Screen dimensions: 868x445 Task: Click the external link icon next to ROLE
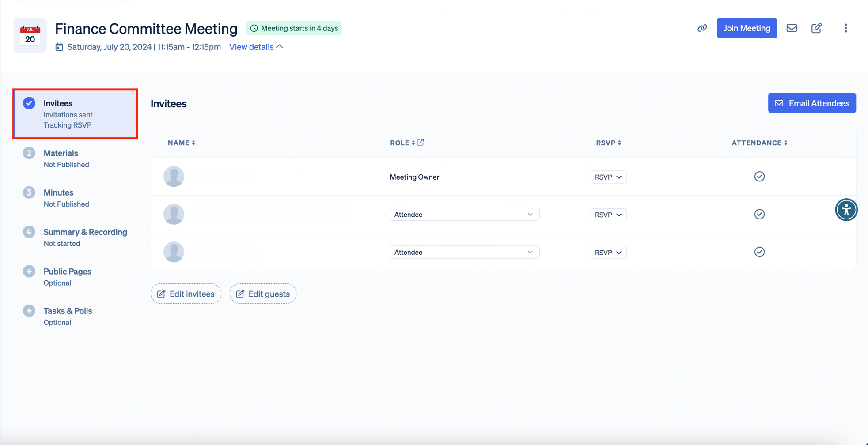click(x=421, y=142)
